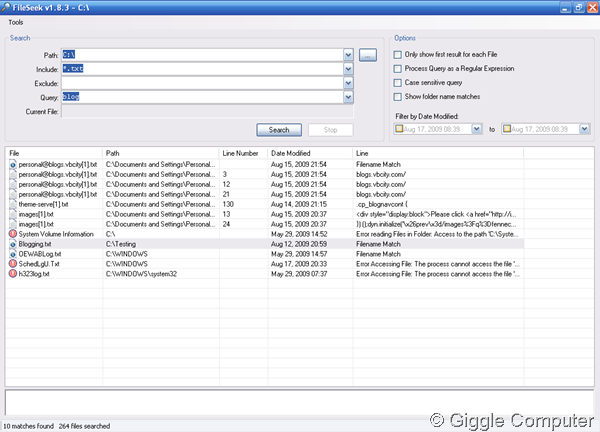The width and height of the screenshot is (600, 432).
Task: Click the error icon beside System Volume Information
Action: [13, 234]
